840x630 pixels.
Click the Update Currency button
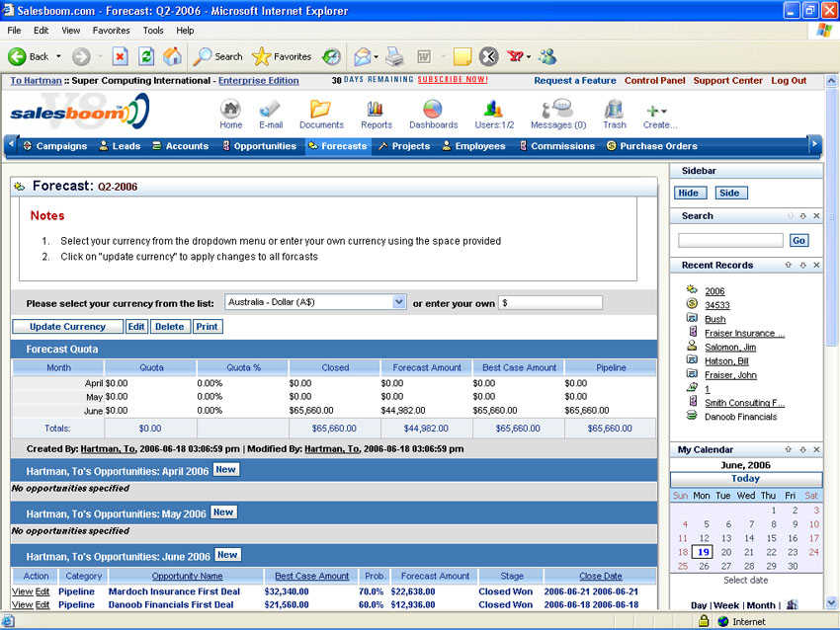pos(67,327)
